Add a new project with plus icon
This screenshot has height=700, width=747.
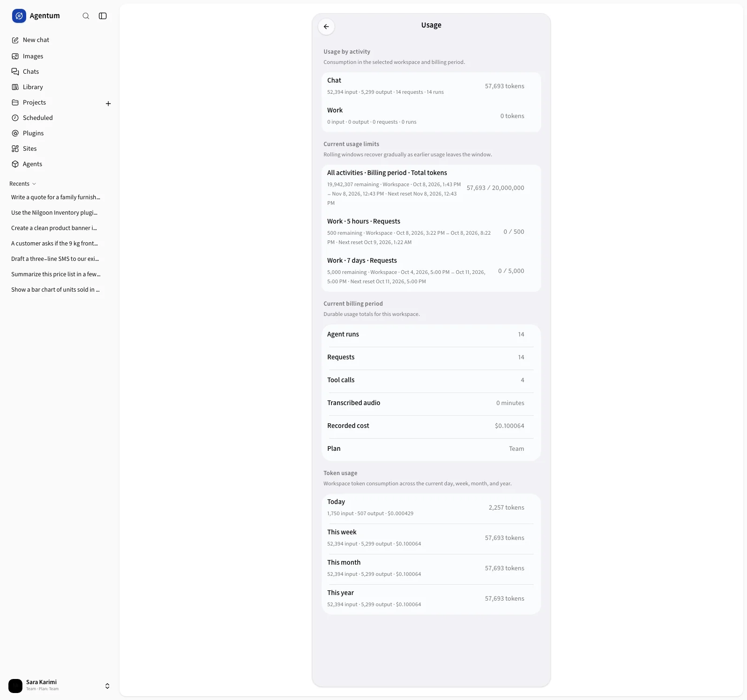point(108,104)
